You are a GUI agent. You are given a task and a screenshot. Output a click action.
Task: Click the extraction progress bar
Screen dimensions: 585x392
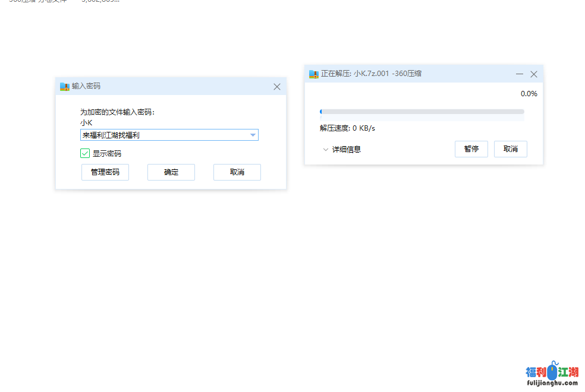click(x=422, y=112)
